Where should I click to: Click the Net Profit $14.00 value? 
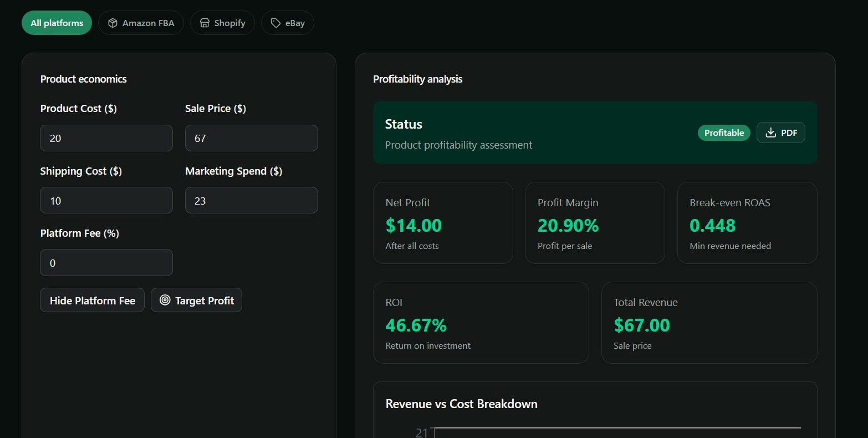[x=413, y=226]
